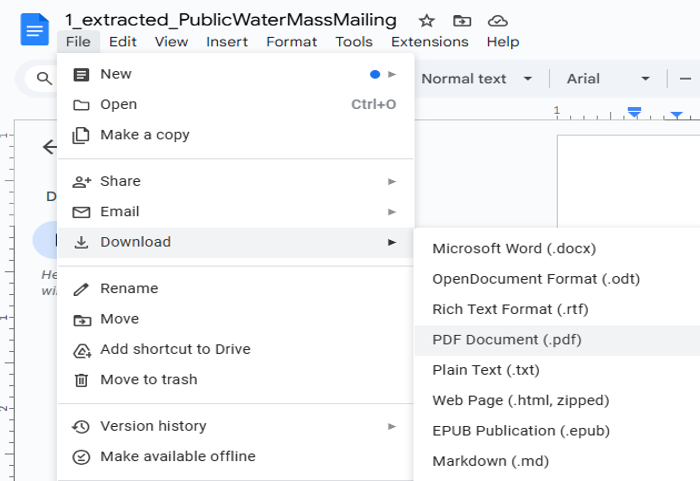Click the back arrow in the outline panel
Screen dimensions: 700x481
(50, 146)
